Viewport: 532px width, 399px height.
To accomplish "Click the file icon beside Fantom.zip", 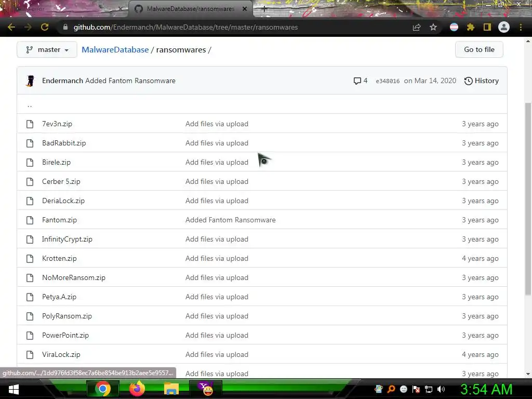I will [30, 220].
